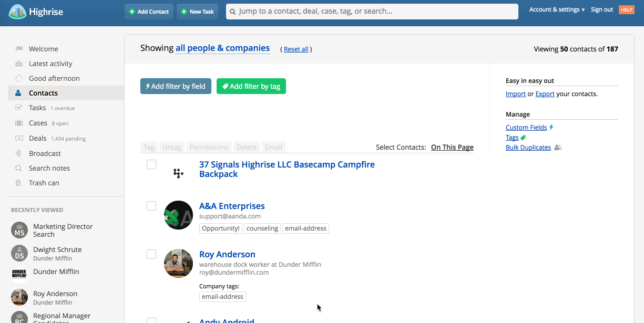The width and height of the screenshot is (644, 323).
Task: Click the Deals money icon in sidebar
Action: click(19, 138)
